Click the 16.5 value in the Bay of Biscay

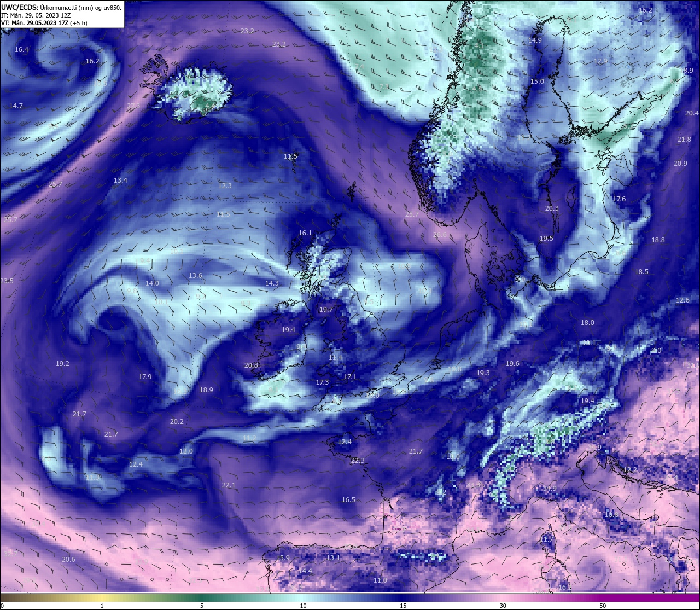click(x=348, y=500)
